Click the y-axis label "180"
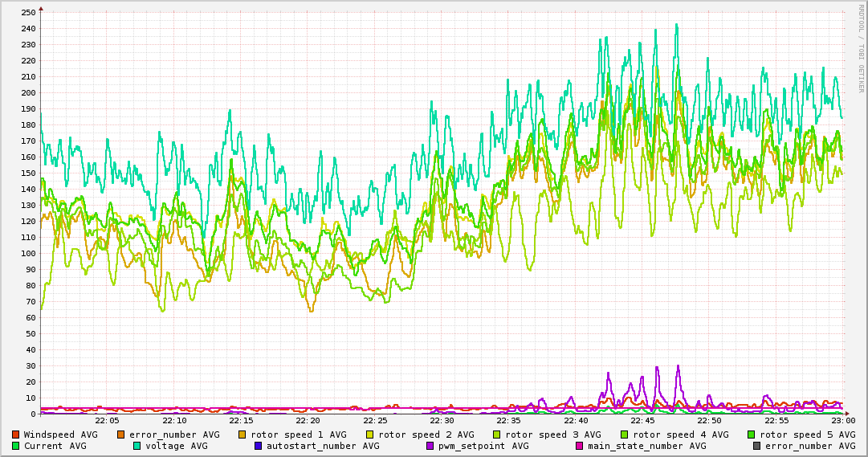 [x=28, y=124]
